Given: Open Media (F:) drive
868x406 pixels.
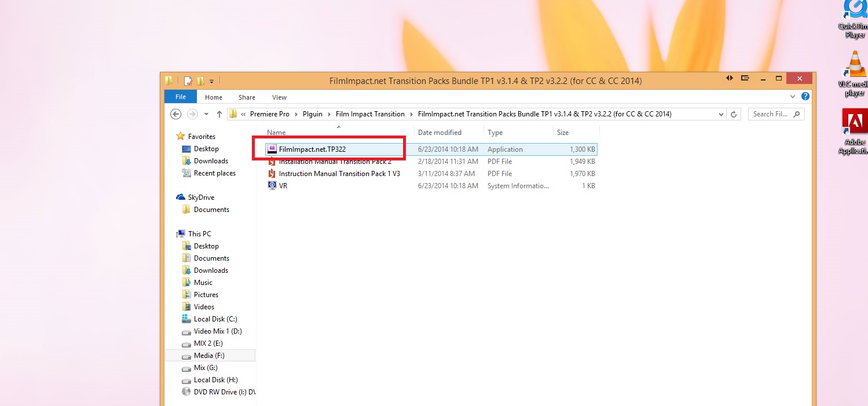Looking at the screenshot, I should [x=209, y=356].
